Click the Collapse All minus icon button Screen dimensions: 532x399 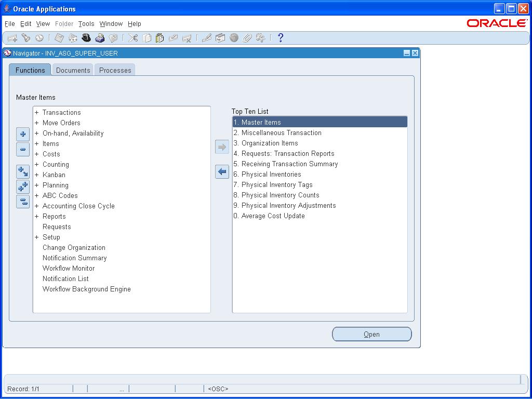click(x=23, y=202)
